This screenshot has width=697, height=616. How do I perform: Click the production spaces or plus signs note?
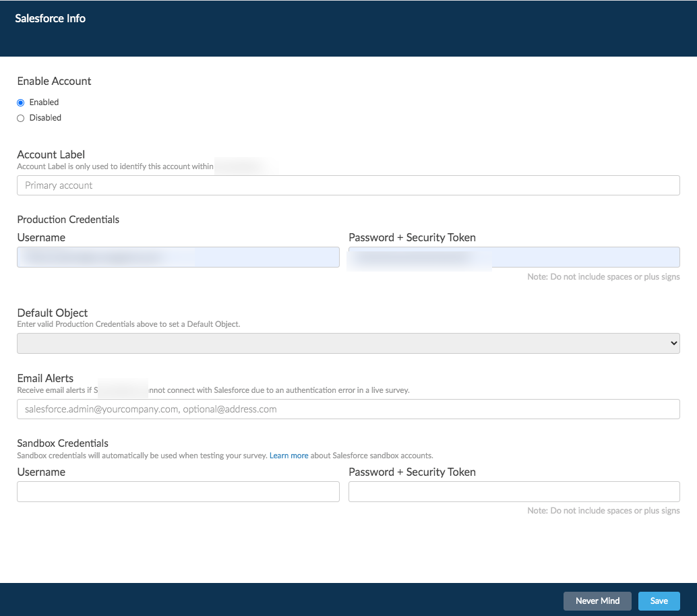[603, 276]
